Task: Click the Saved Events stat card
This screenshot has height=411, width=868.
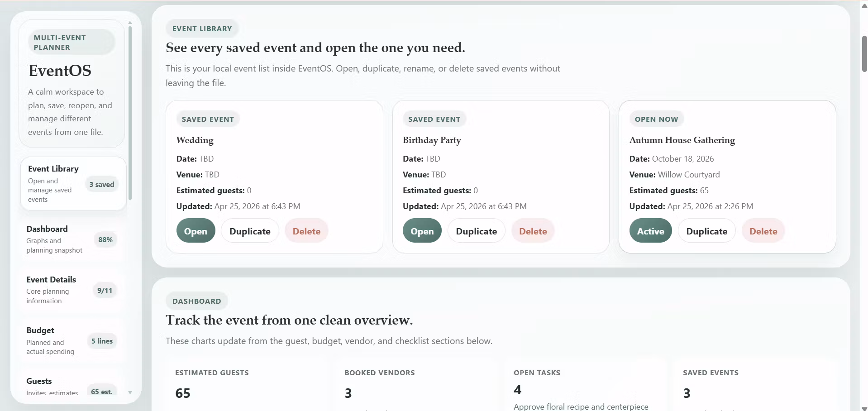Action: pos(755,385)
